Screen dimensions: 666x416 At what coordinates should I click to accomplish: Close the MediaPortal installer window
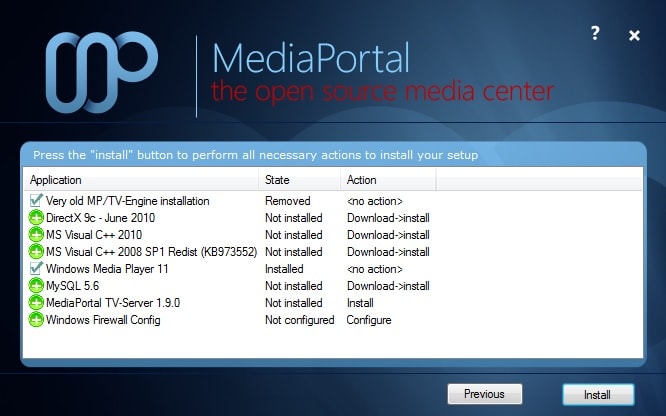tap(634, 35)
